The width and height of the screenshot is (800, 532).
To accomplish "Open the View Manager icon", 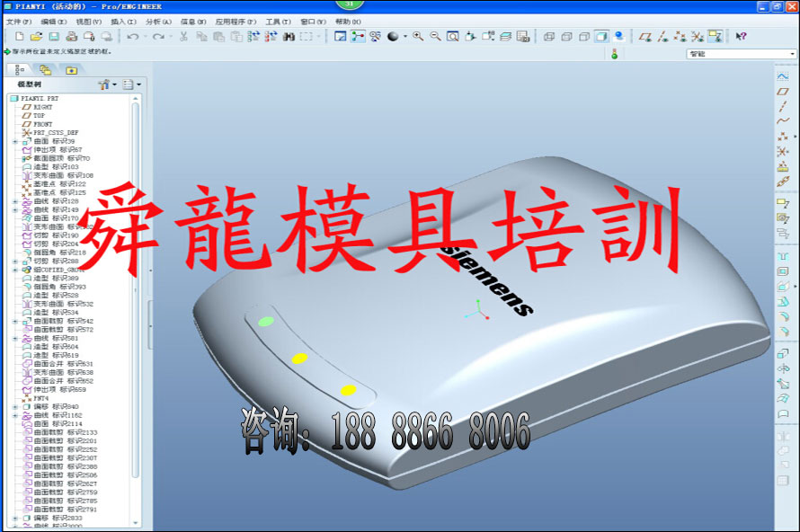I will (523, 36).
